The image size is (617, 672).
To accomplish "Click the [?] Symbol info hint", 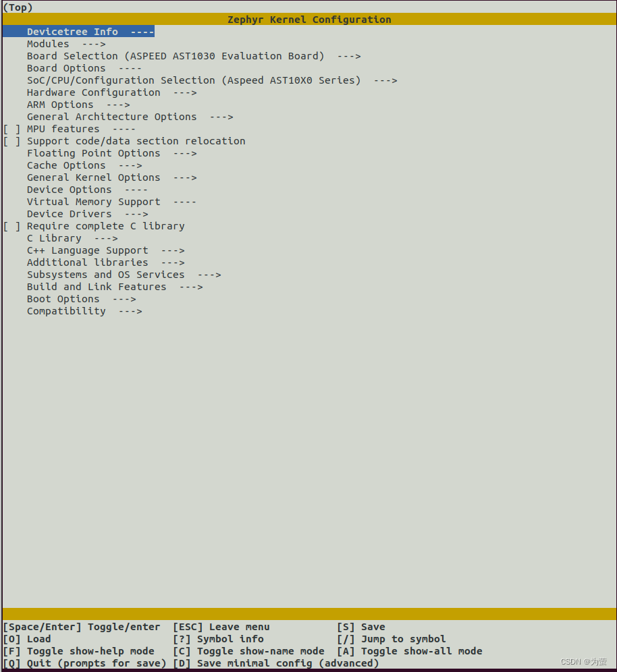I will (218, 639).
